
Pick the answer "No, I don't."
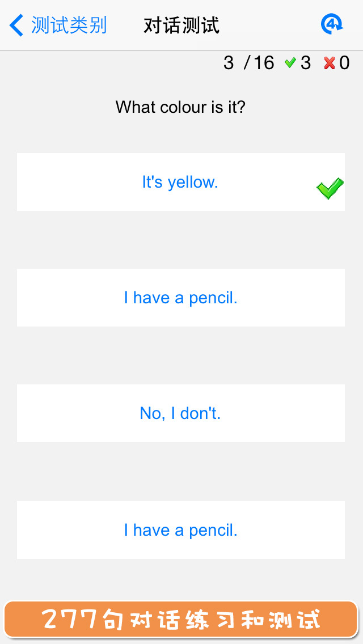[180, 413]
